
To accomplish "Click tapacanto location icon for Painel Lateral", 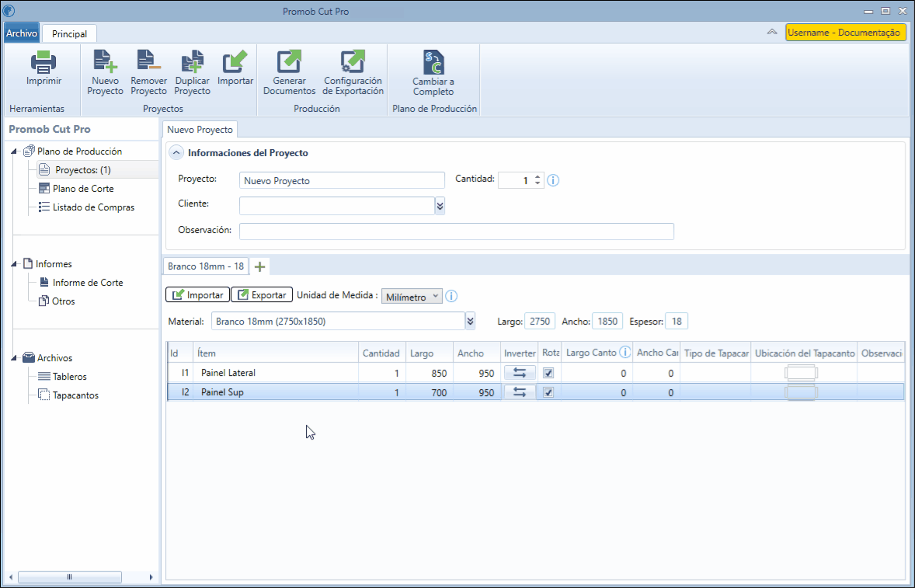I will click(802, 373).
